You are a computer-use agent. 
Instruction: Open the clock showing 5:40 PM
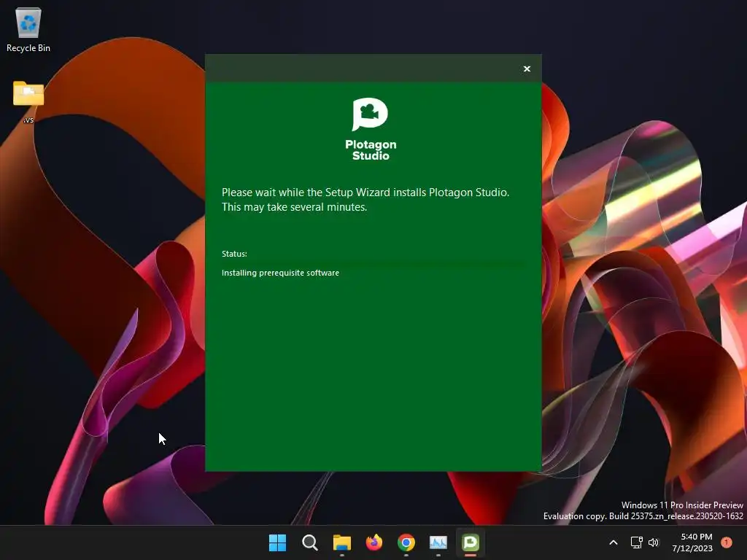click(692, 542)
